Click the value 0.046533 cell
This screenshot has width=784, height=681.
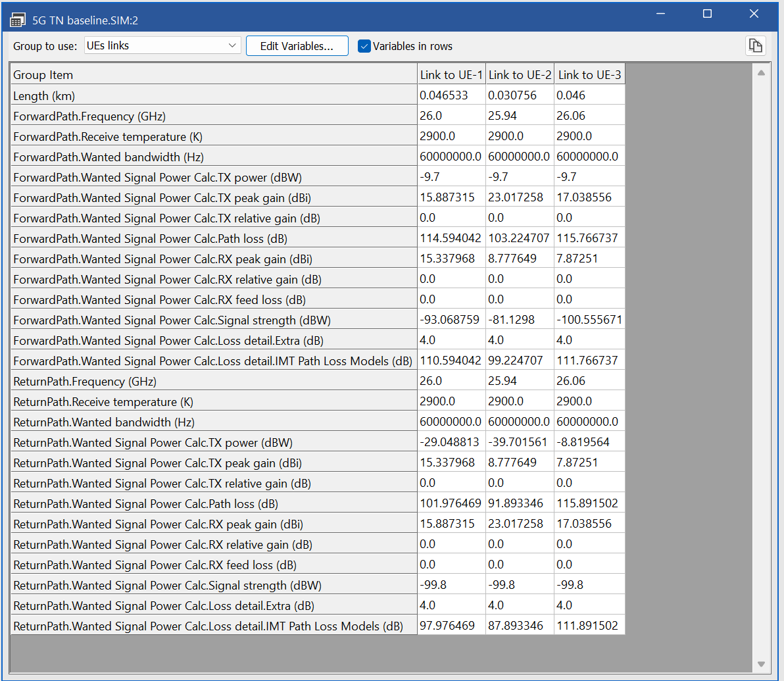pos(451,95)
